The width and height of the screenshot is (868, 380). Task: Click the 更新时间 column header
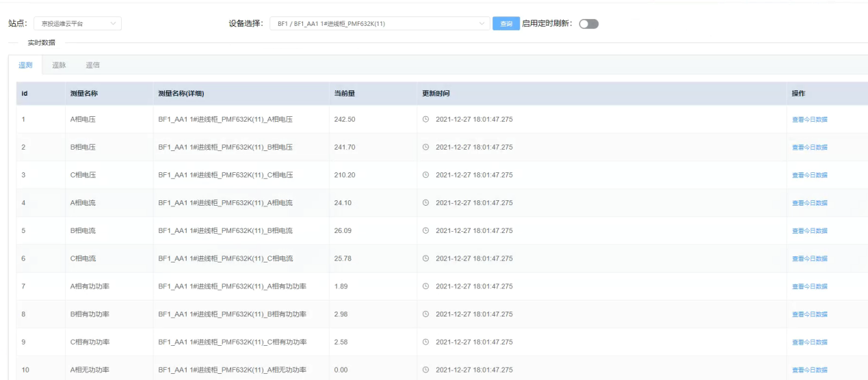(x=435, y=94)
